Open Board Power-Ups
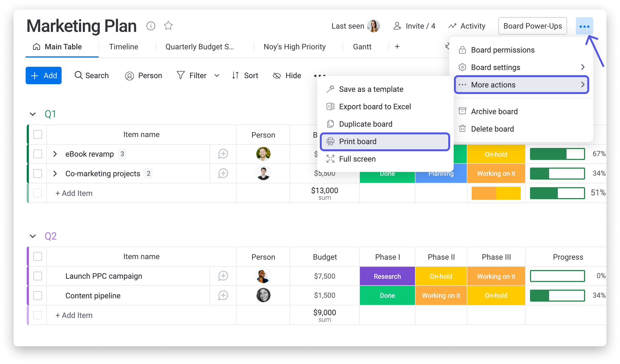620x364 pixels. coord(532,26)
